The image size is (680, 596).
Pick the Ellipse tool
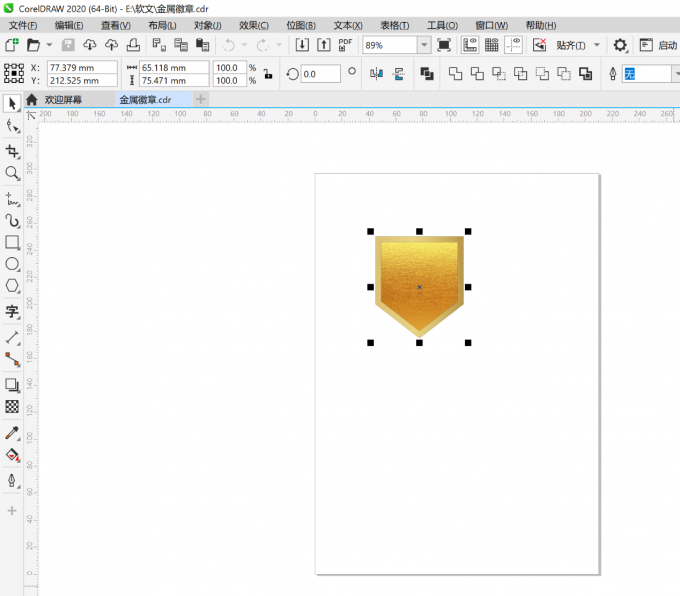[x=12, y=264]
